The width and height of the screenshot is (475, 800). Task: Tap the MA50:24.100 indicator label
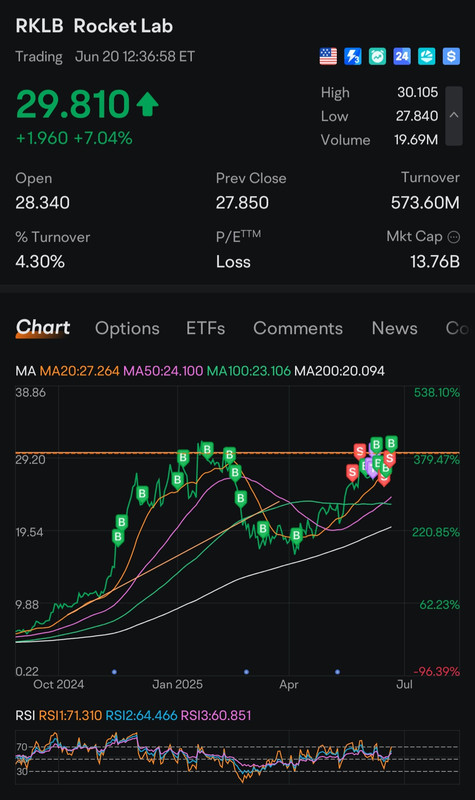click(x=163, y=371)
